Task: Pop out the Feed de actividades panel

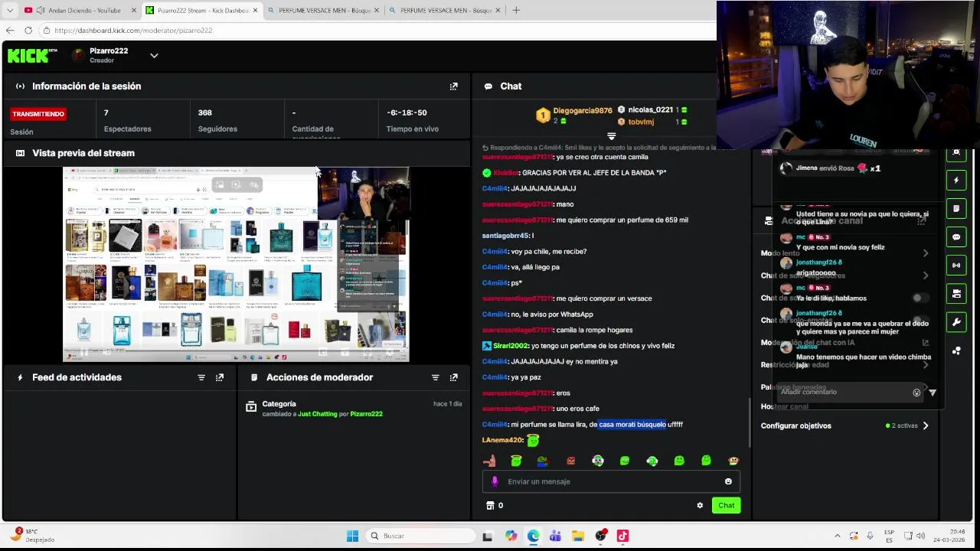Action: click(x=220, y=377)
